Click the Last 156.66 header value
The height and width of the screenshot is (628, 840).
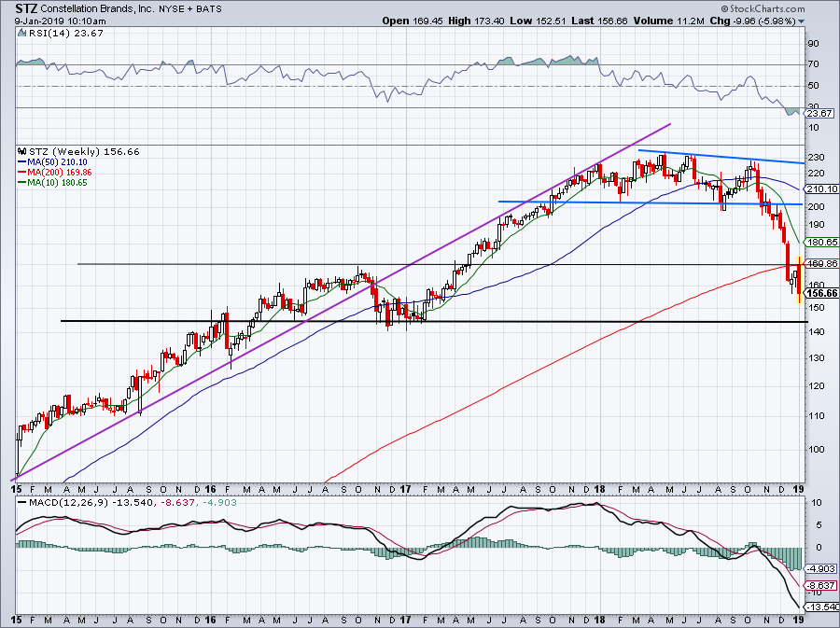point(599,21)
